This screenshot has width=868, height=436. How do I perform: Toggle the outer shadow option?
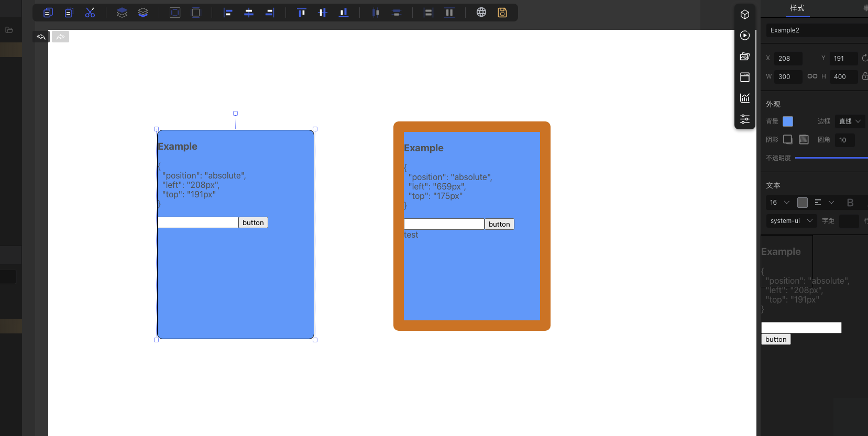(x=788, y=139)
